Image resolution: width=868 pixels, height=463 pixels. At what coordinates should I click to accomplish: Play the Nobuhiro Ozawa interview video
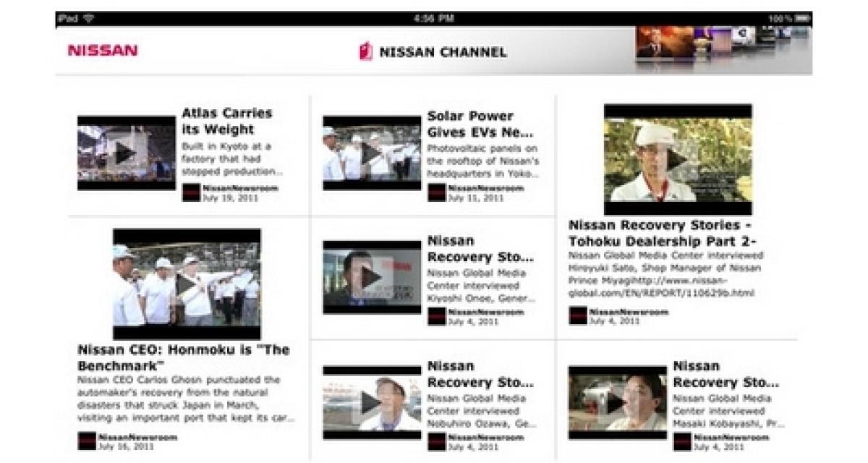coord(371,402)
